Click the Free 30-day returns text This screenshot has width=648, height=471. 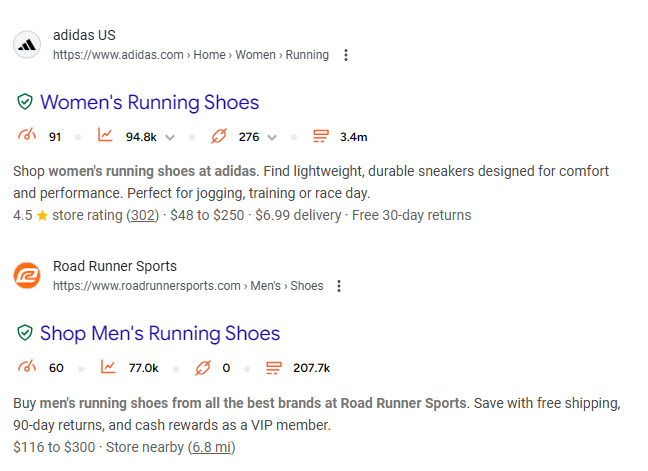click(412, 215)
